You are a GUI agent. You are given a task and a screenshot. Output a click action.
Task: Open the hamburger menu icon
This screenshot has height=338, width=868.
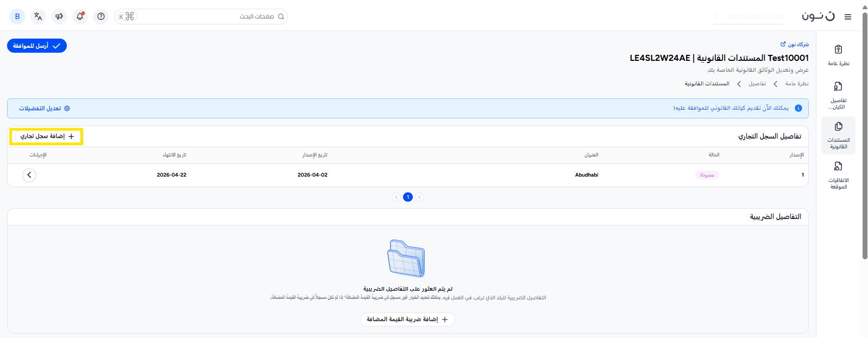(x=847, y=17)
